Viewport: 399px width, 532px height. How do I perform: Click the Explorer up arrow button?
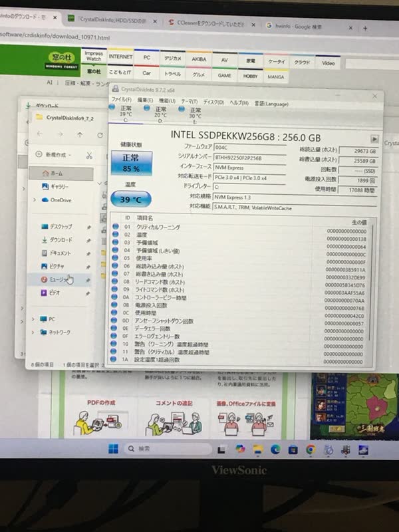(80, 134)
